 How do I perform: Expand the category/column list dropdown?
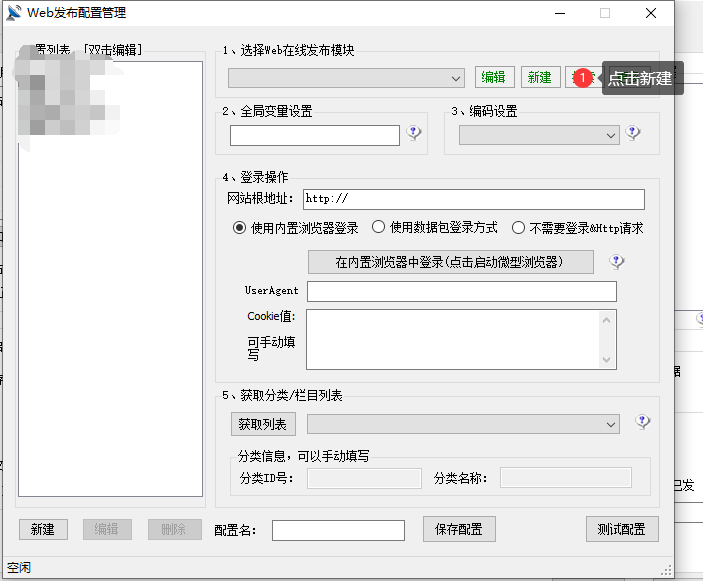point(463,424)
